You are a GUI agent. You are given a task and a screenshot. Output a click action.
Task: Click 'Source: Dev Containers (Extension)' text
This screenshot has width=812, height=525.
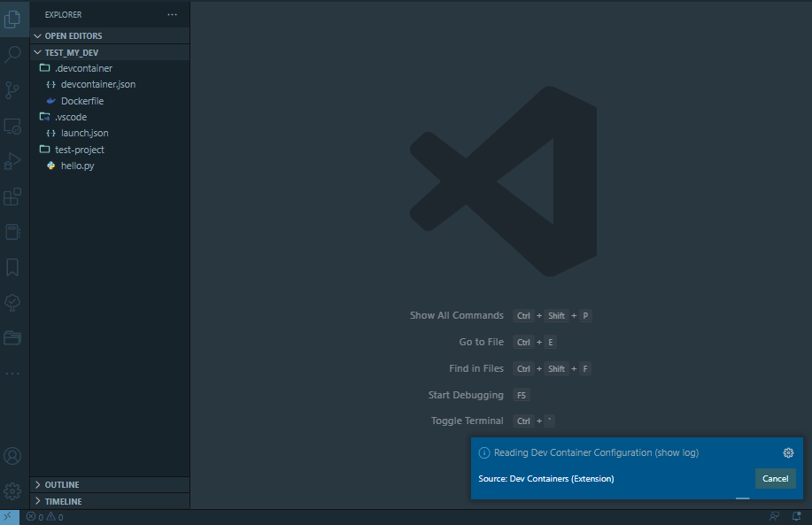pos(545,478)
